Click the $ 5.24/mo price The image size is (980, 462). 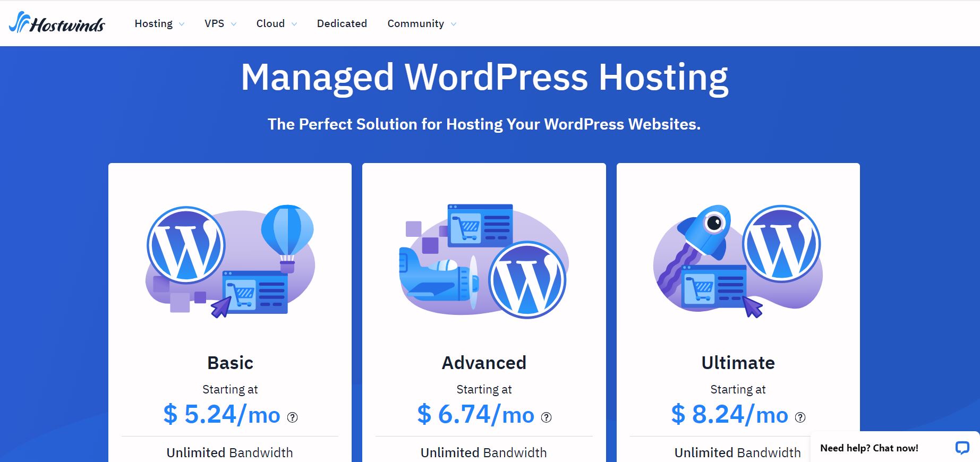[x=221, y=414]
